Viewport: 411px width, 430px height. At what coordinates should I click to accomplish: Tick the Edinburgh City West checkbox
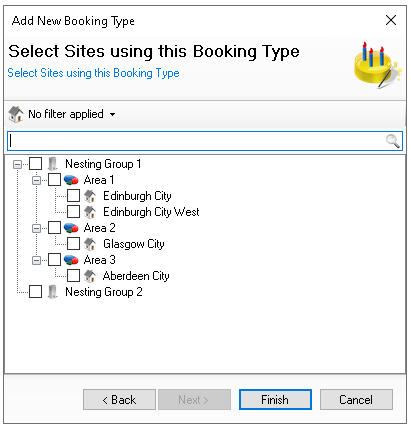click(73, 212)
